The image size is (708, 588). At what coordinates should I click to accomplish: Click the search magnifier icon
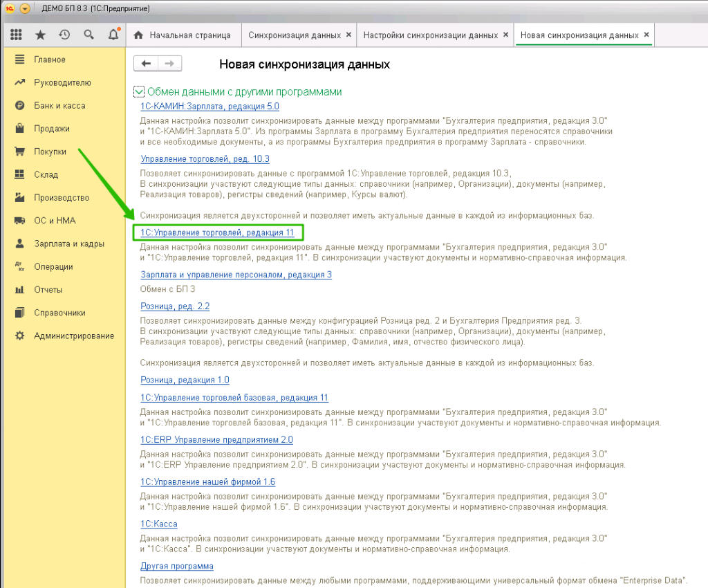coord(88,35)
